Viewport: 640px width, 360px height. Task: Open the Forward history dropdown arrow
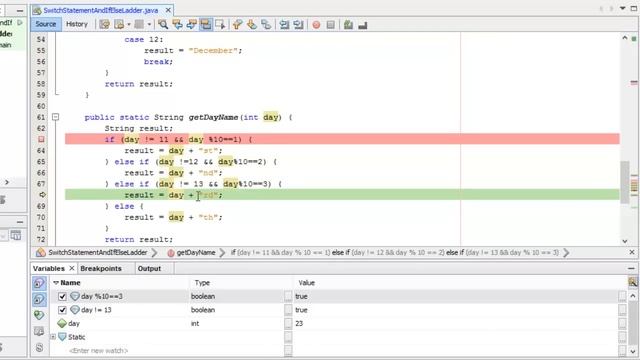pos(149,24)
